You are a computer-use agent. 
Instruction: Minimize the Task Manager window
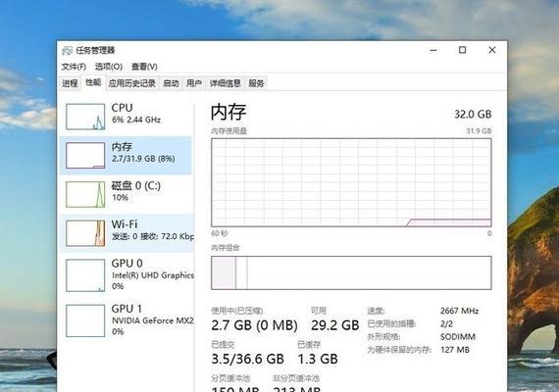tap(433, 50)
